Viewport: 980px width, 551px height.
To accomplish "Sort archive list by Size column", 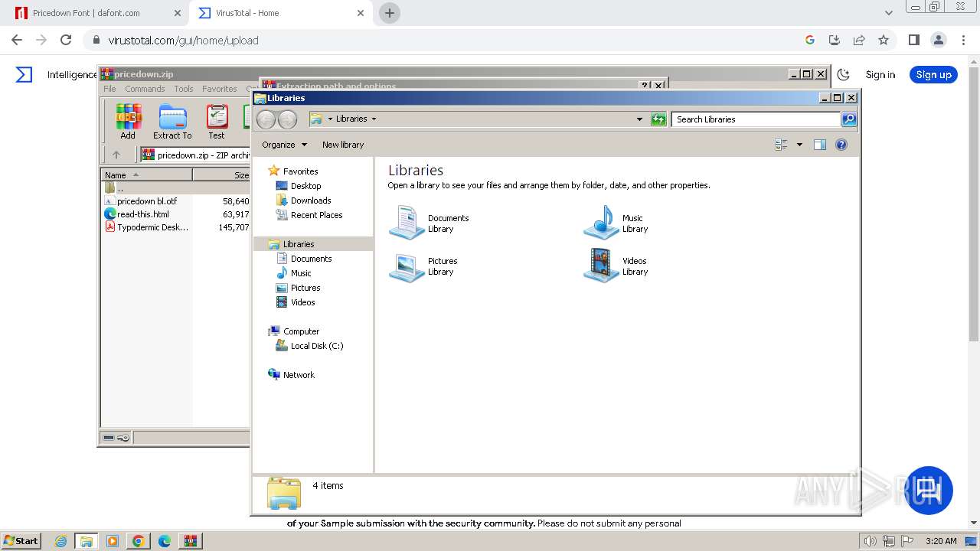I will click(222, 175).
